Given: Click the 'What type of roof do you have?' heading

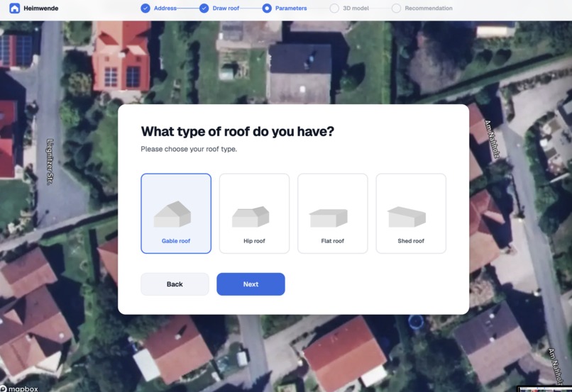Looking at the screenshot, I should (238, 132).
